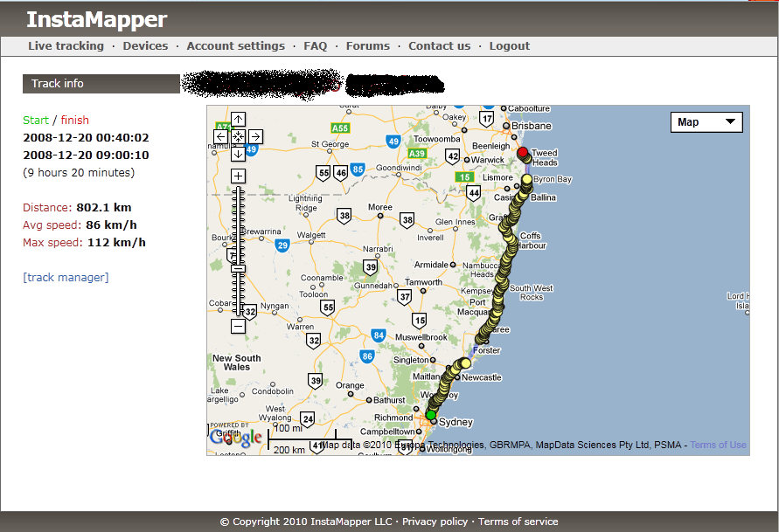
Task: Pan the map left with the arrow
Action: 220,136
